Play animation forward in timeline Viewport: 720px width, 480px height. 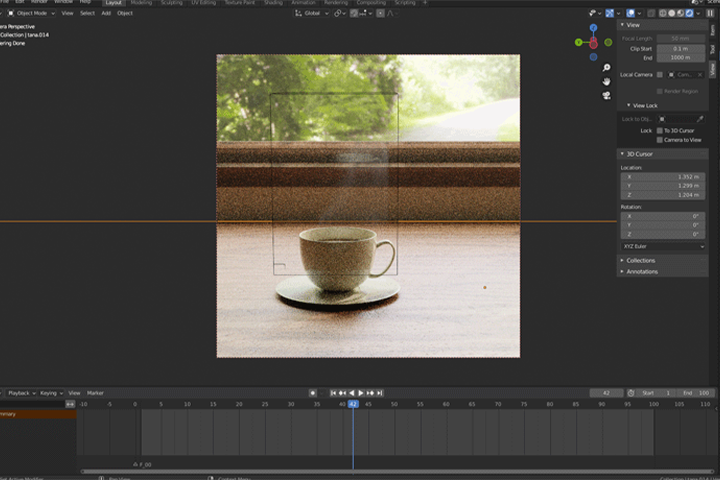(x=361, y=393)
